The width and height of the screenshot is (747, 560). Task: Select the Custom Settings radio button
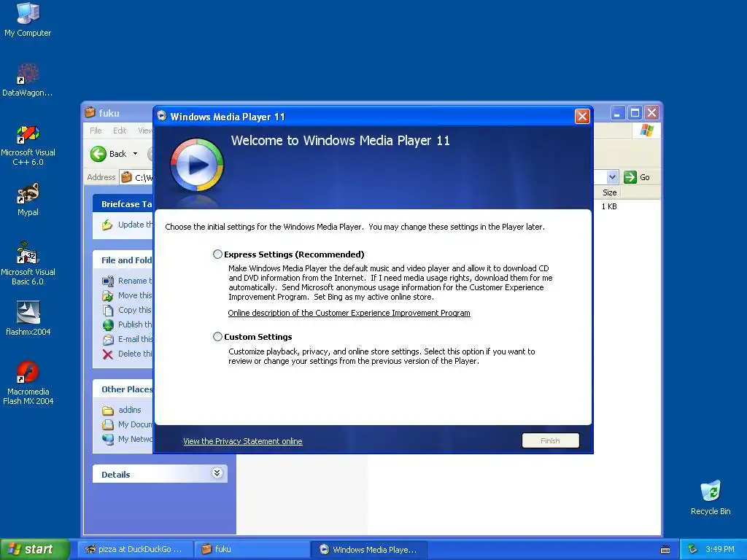coord(217,337)
